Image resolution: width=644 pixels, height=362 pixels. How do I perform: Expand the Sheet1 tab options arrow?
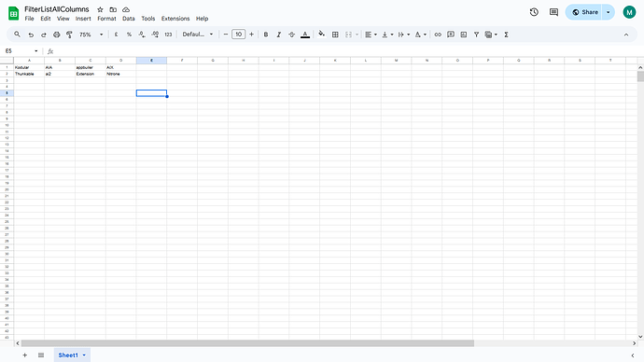pos(84,355)
